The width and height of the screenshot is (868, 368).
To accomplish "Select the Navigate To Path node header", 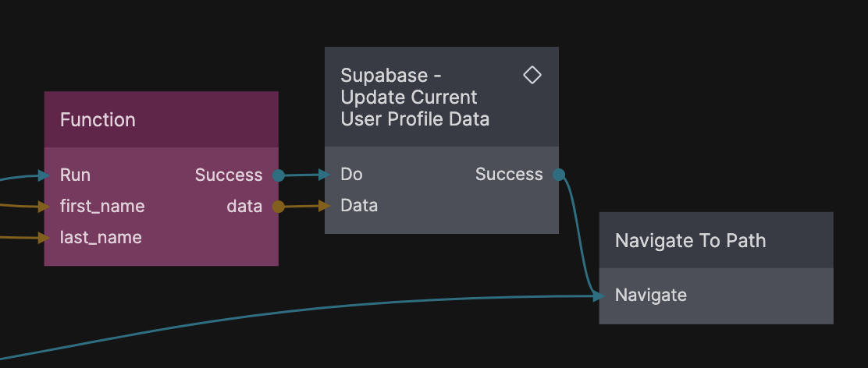I will 690,240.
